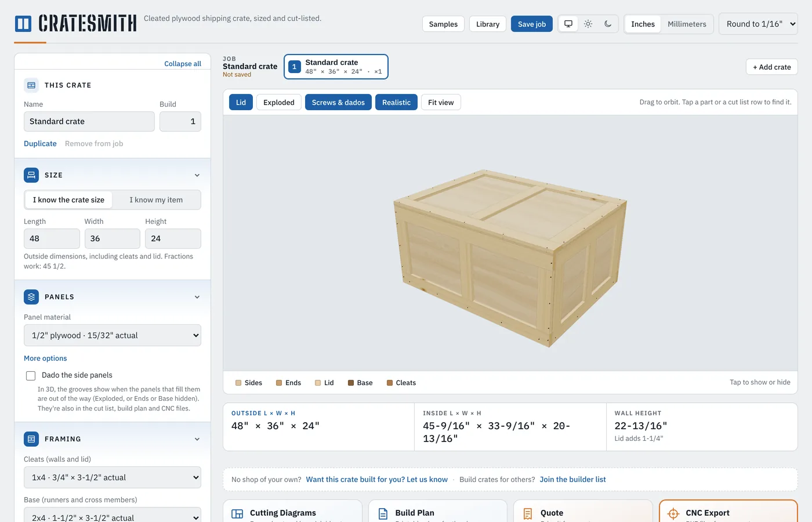Click Remove from job link
Image resolution: width=812 pixels, height=522 pixels.
94,144
